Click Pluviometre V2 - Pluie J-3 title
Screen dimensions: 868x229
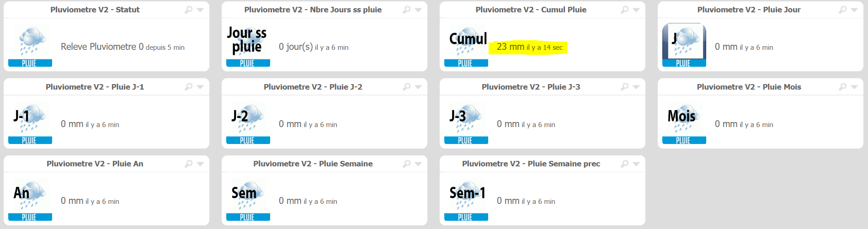pyautogui.click(x=531, y=87)
